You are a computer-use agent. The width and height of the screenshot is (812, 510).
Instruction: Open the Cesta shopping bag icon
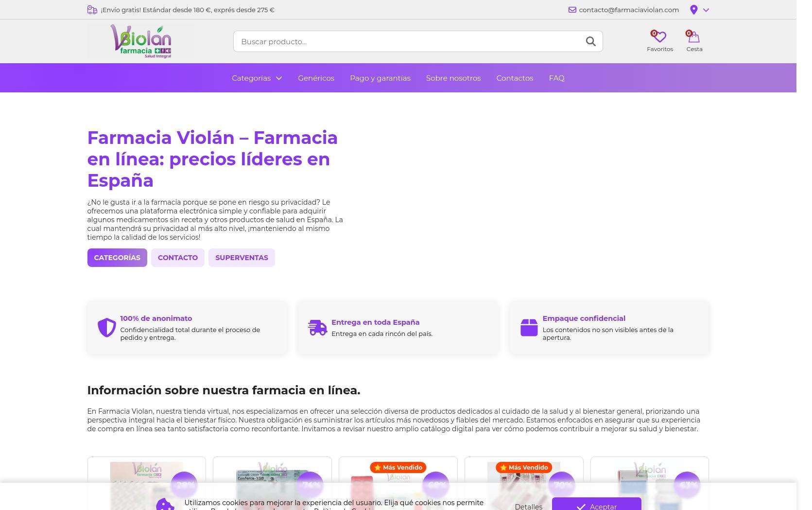pyautogui.click(x=694, y=36)
